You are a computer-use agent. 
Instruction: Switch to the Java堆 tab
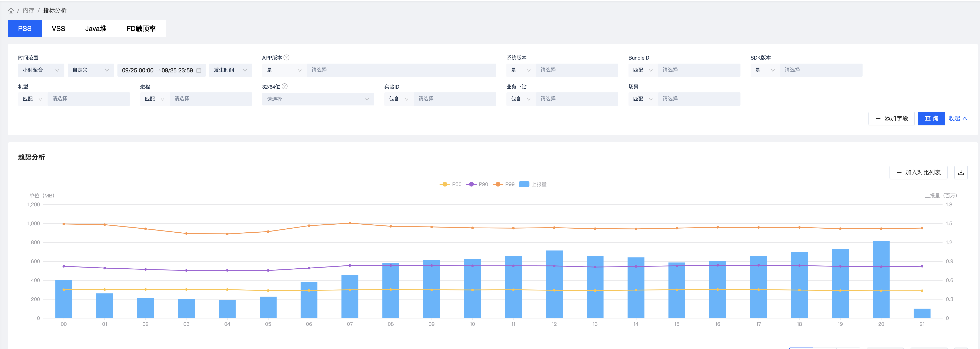[96, 29]
